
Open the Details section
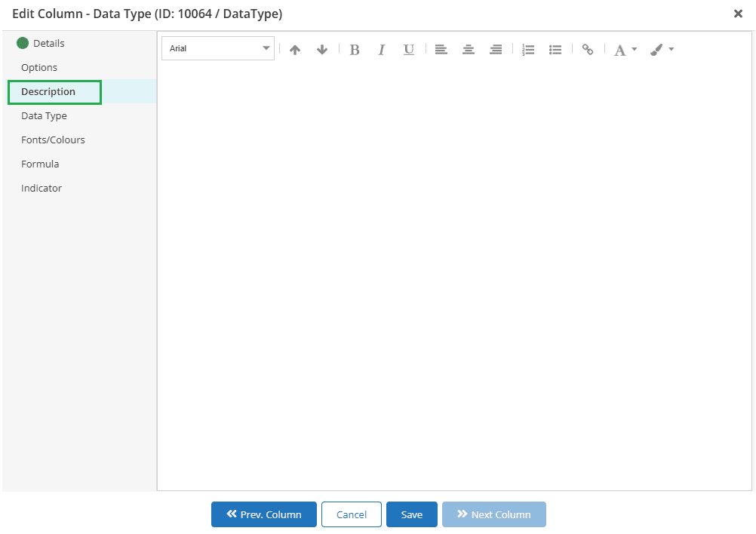tap(48, 44)
